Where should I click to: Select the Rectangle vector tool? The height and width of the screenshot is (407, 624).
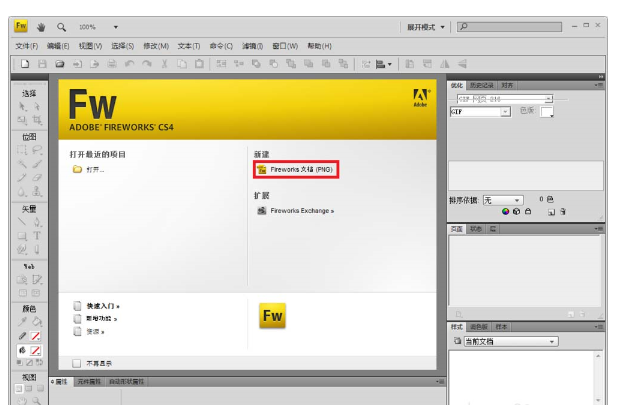[22, 236]
